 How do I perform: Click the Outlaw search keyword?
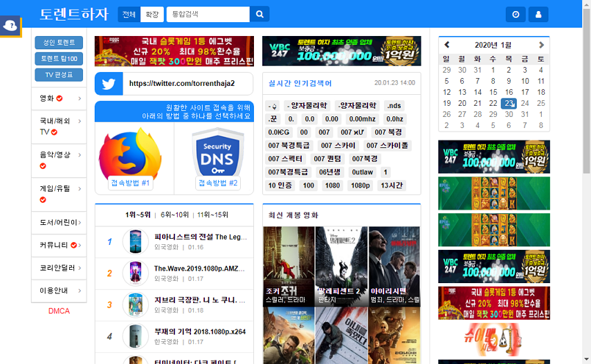coord(362,172)
